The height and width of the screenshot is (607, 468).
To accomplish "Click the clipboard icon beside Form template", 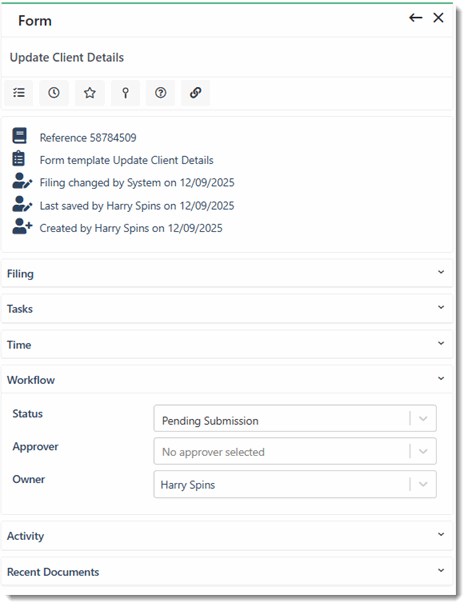I will pos(19,159).
